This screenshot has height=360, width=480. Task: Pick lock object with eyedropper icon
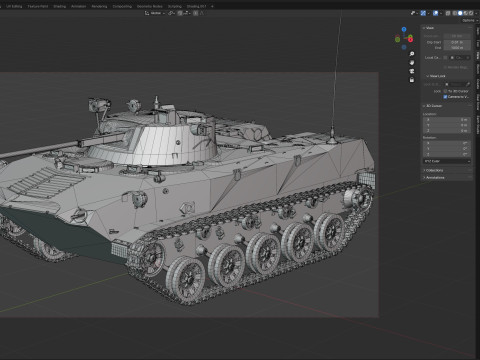468,84
